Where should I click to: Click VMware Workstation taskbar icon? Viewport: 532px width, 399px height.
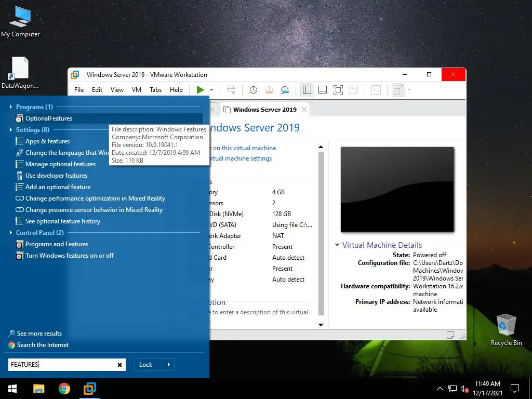tap(90, 389)
